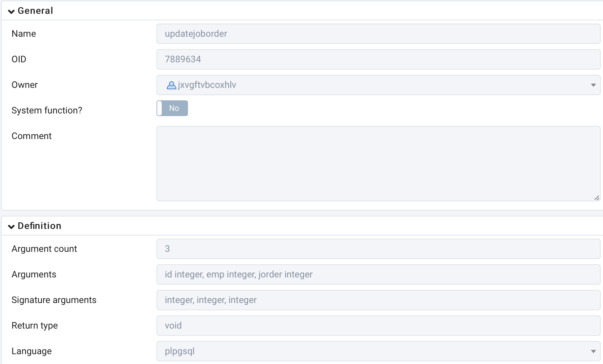Viewport: 603px width, 364px height.
Task: Open the Language dropdown arrow
Action: [593, 352]
